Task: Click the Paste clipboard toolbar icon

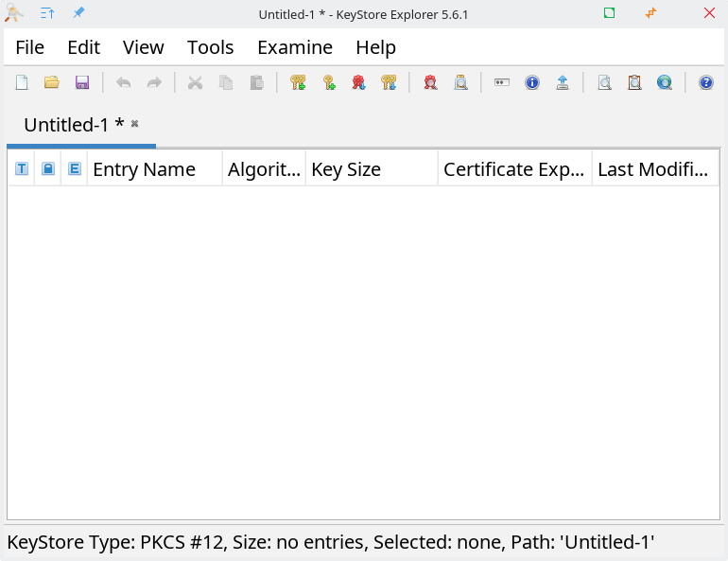Action: (256, 83)
